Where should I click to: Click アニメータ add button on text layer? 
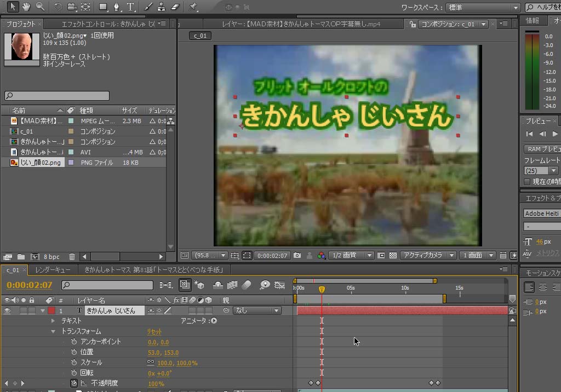pyautogui.click(x=214, y=320)
